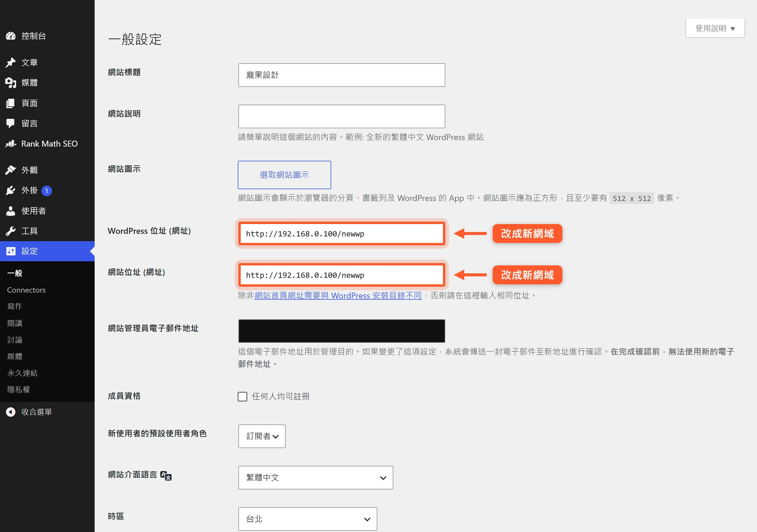757x532 pixels.
Task: Click the 收合選單 collapse arrow icon
Action: (11, 412)
